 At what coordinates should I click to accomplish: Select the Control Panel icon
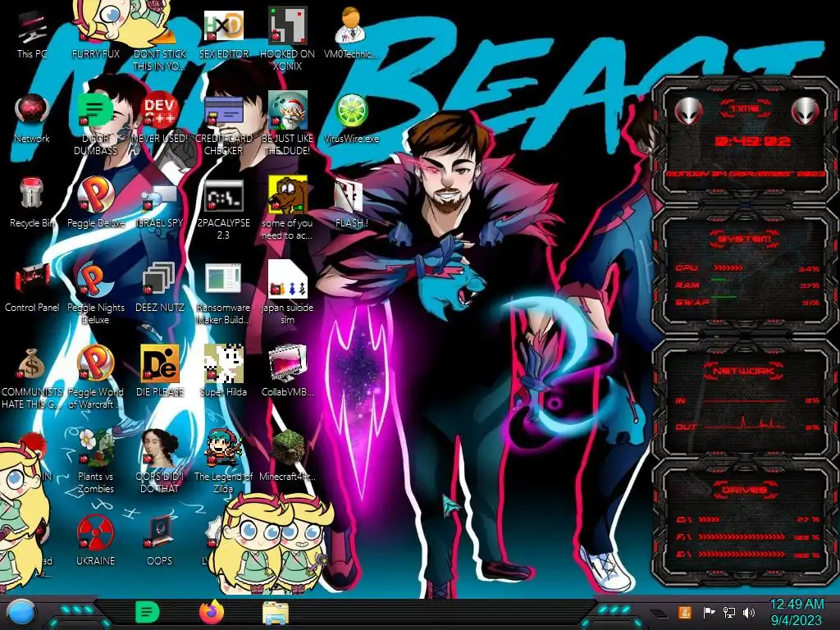pos(32,288)
